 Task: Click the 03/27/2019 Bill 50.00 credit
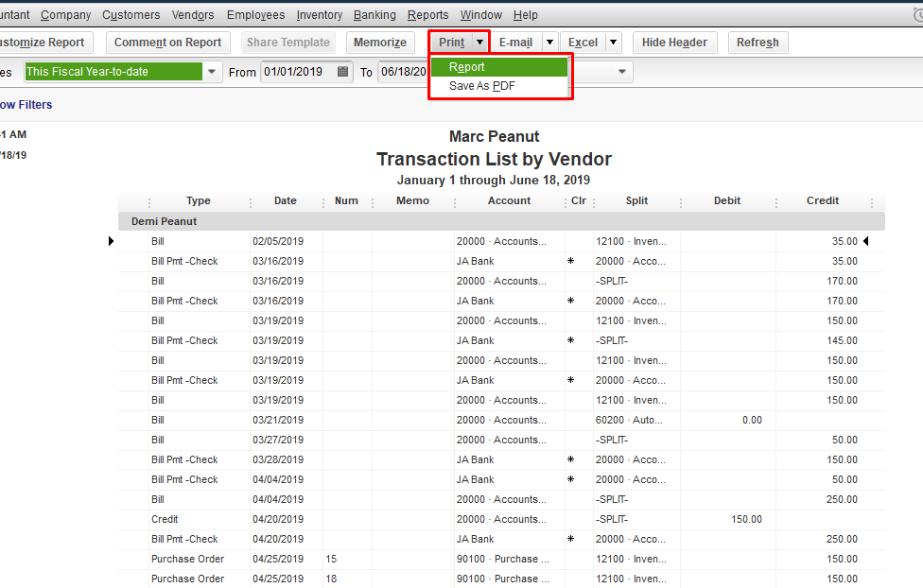pyautogui.click(x=845, y=440)
